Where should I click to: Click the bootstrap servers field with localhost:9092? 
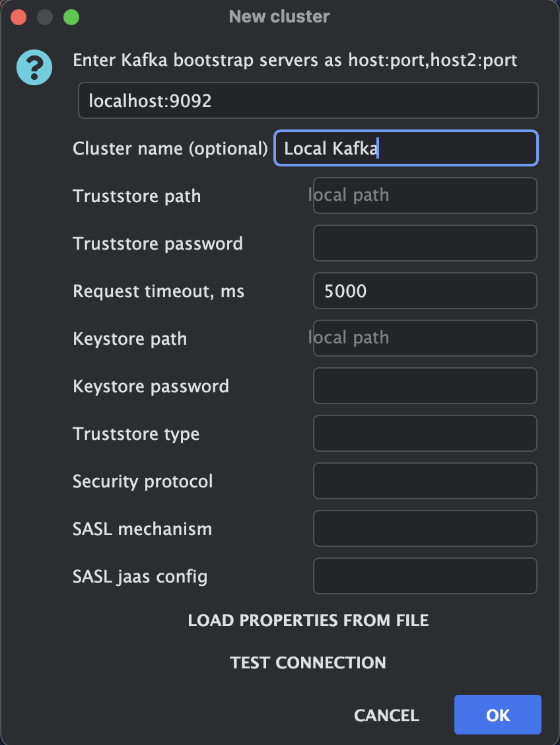[x=308, y=100]
